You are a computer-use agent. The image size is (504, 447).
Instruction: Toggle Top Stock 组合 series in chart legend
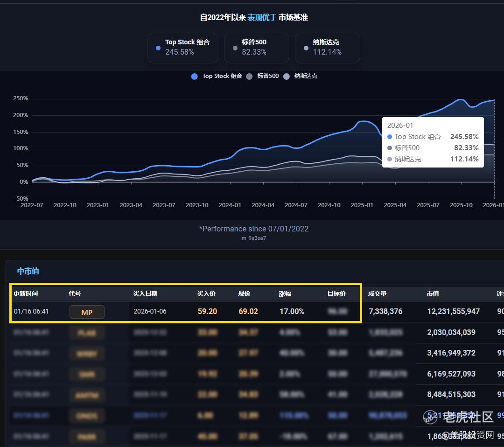pyautogui.click(x=217, y=76)
